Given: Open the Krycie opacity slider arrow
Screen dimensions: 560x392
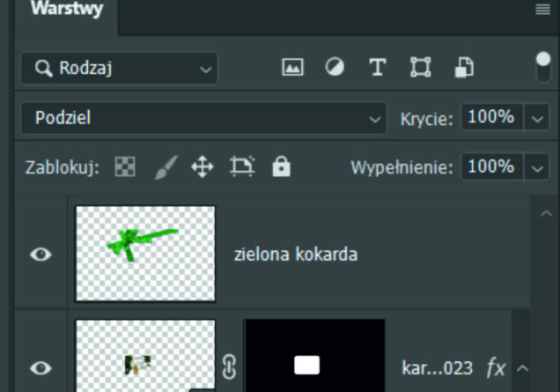Looking at the screenshot, I should point(537,118).
